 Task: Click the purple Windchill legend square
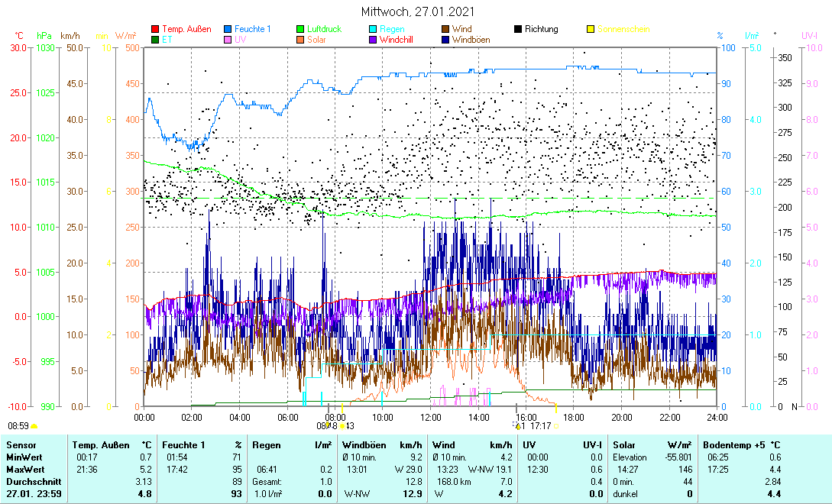click(x=373, y=40)
